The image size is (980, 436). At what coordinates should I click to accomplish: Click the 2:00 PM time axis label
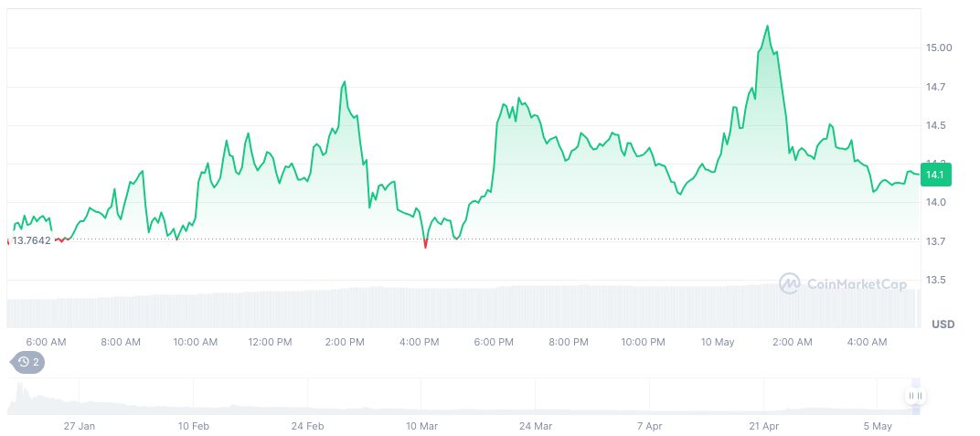tap(345, 342)
